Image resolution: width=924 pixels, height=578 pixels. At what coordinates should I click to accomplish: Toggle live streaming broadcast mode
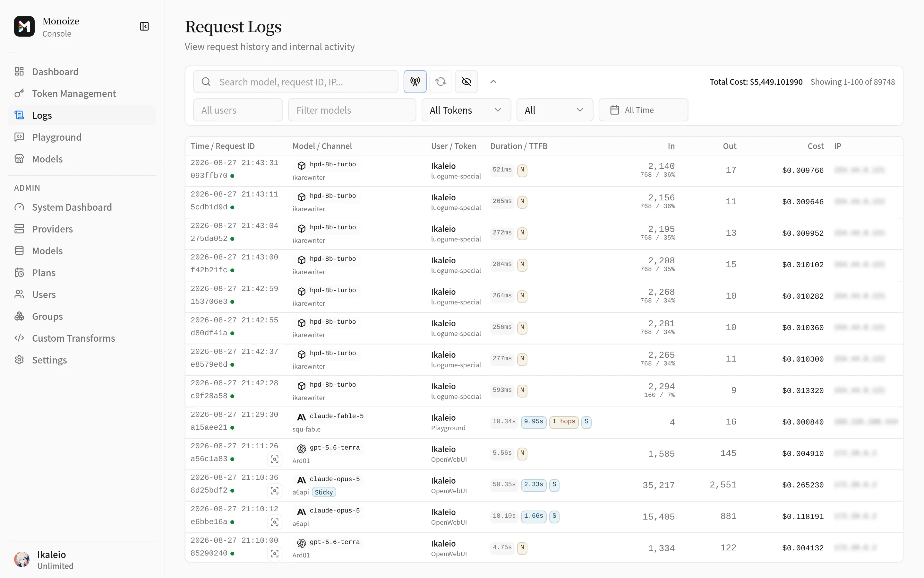coord(415,82)
